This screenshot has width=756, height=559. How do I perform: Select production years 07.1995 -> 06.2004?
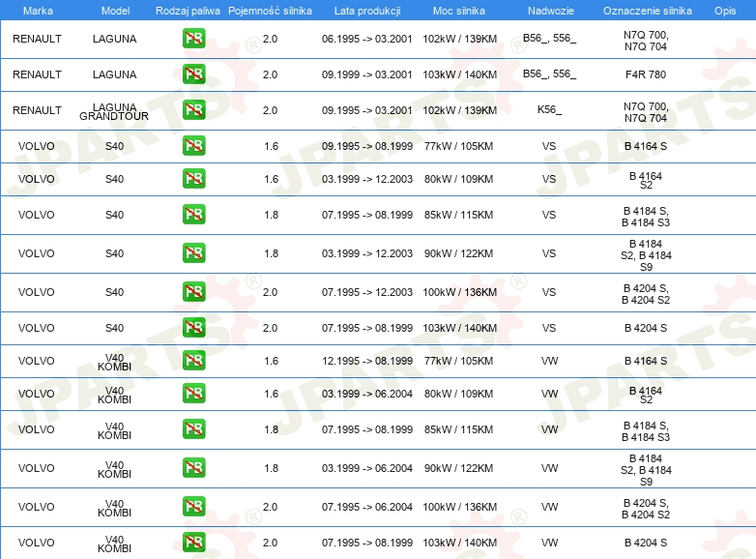tap(367, 507)
